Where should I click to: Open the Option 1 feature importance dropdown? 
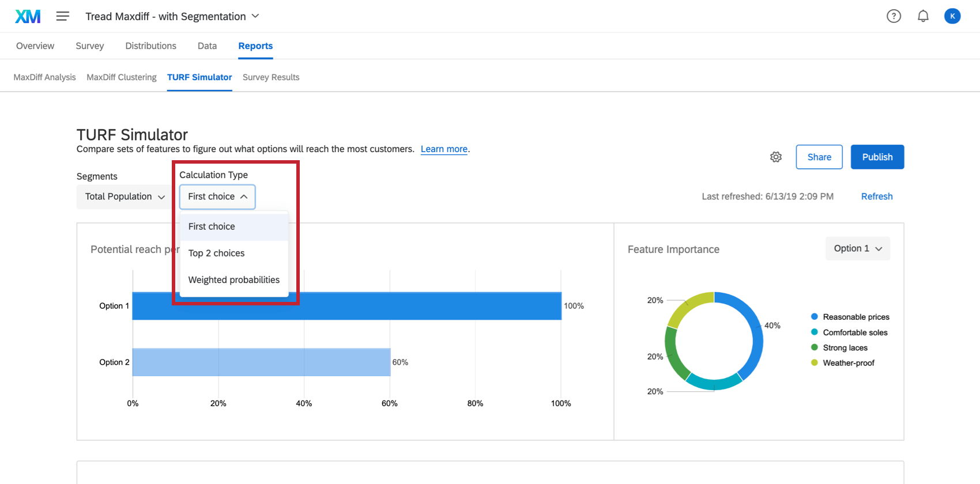(857, 249)
